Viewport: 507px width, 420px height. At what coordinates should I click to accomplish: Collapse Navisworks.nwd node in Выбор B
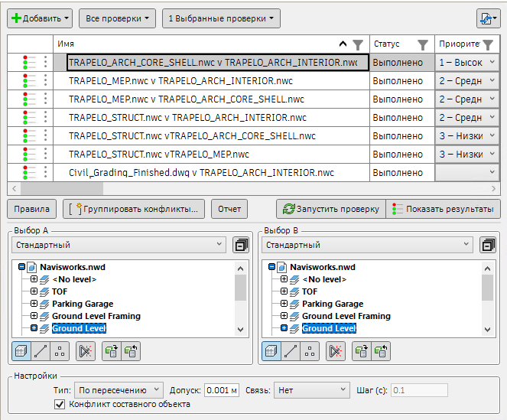271,267
